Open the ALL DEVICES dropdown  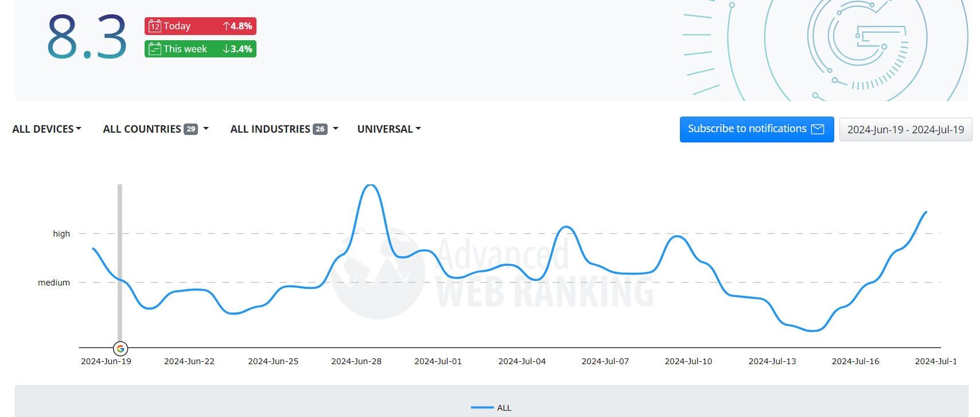tap(46, 129)
